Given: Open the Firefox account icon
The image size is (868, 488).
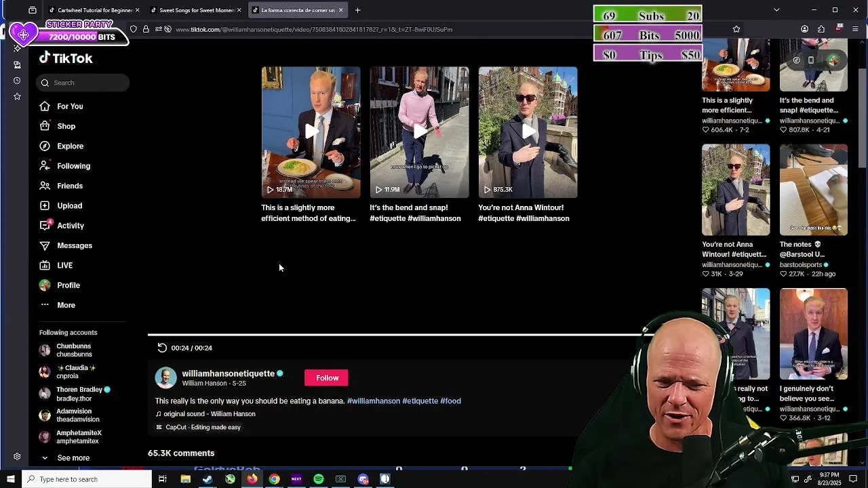Looking at the screenshot, I should (x=804, y=29).
